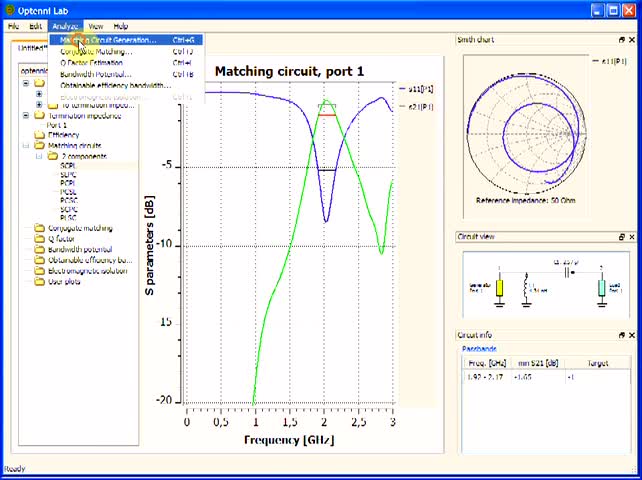
Task: Click the s11[P1] legend entry in S-parameter plot
Action: coord(416,89)
